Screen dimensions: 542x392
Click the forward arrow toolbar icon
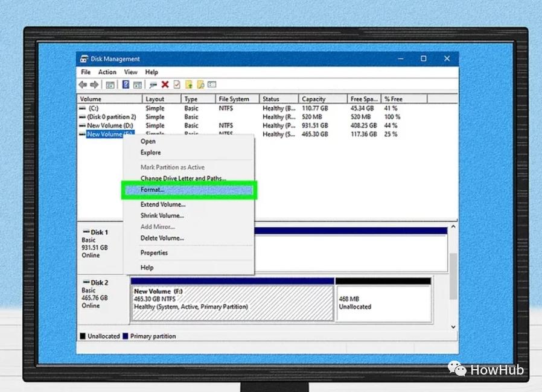(x=94, y=85)
